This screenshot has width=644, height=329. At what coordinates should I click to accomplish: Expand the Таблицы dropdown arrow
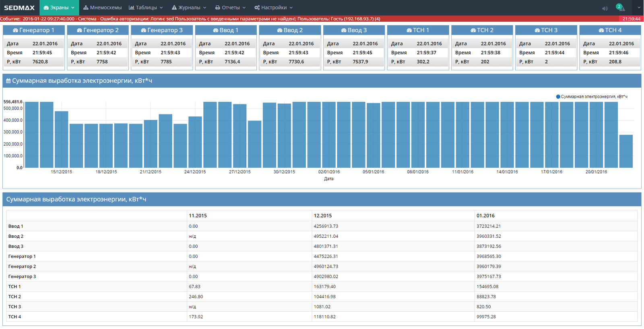[x=161, y=8]
